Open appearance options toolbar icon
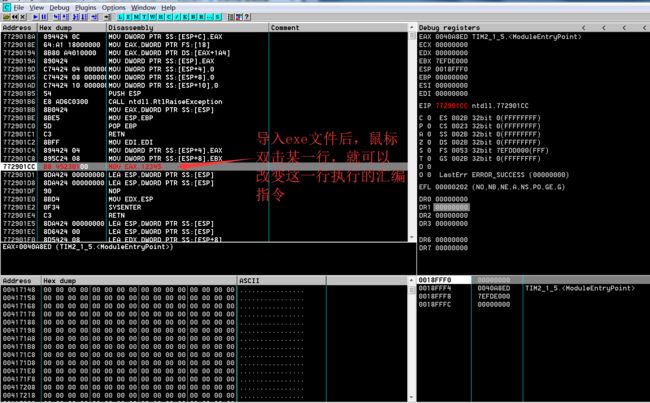650x403 pixels. point(239,17)
